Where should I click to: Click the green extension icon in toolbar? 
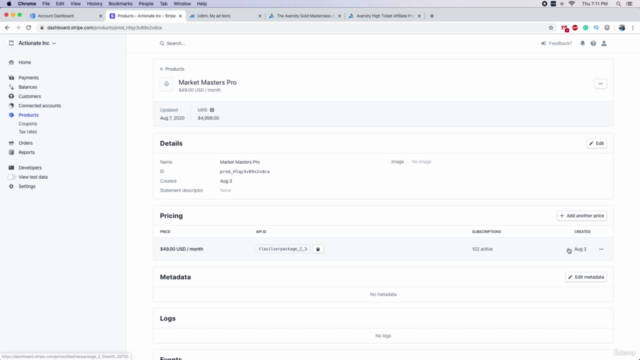[585, 28]
